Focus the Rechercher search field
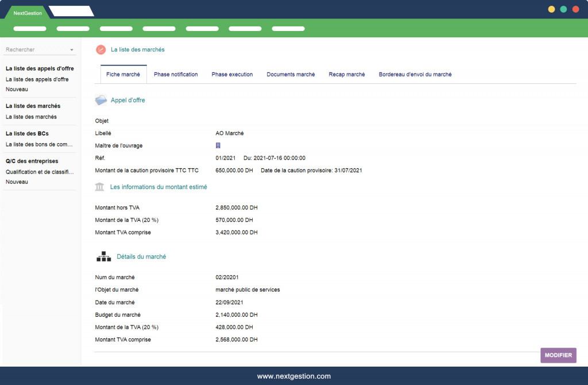Screen dimensions: 588x385 [x=34, y=50]
